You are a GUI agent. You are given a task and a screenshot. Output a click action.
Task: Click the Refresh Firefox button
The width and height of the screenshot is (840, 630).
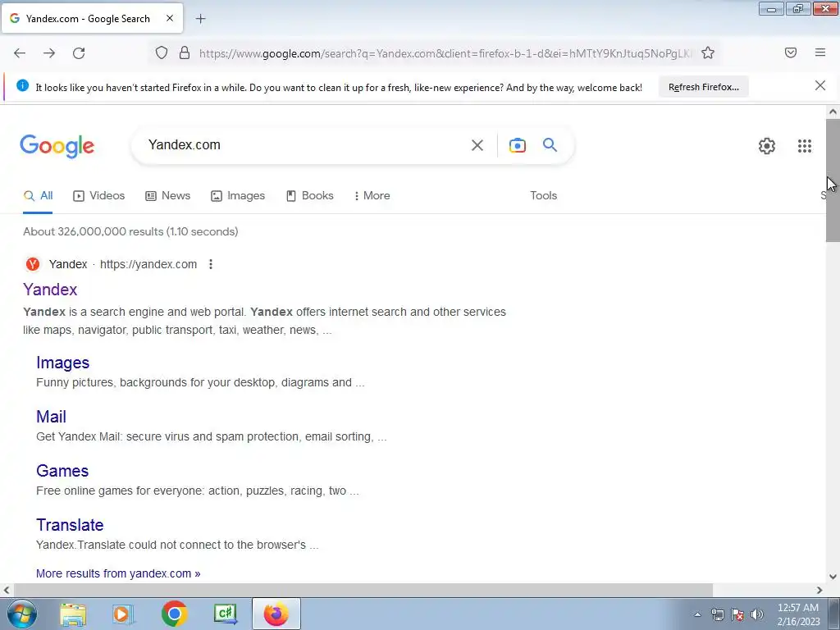(x=703, y=87)
